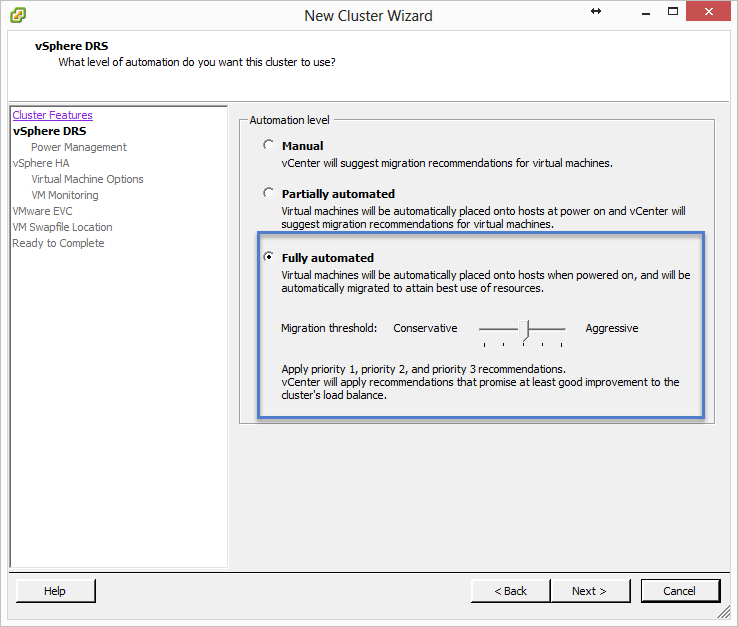Select Virtual Machine Options step
The width and height of the screenshot is (738, 627).
tap(87, 179)
